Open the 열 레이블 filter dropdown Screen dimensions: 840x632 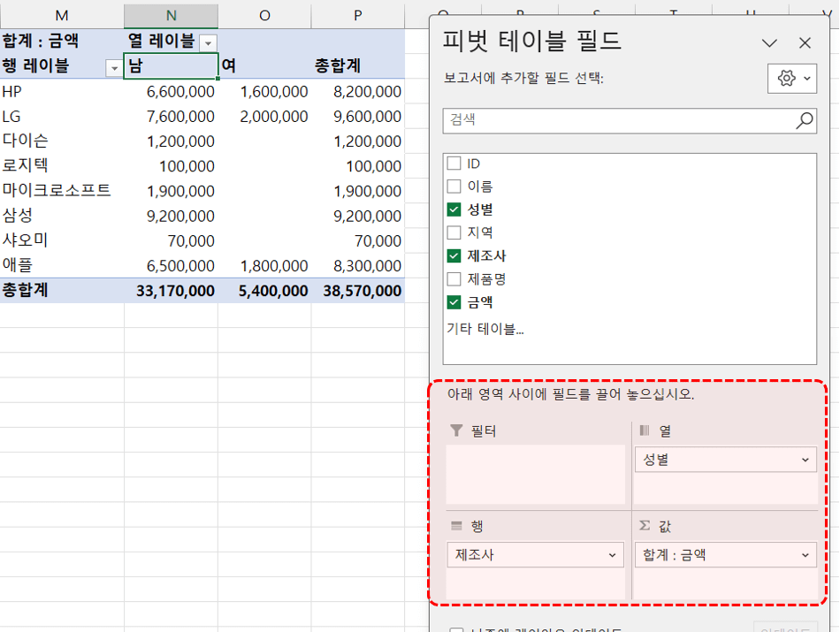[x=208, y=42]
